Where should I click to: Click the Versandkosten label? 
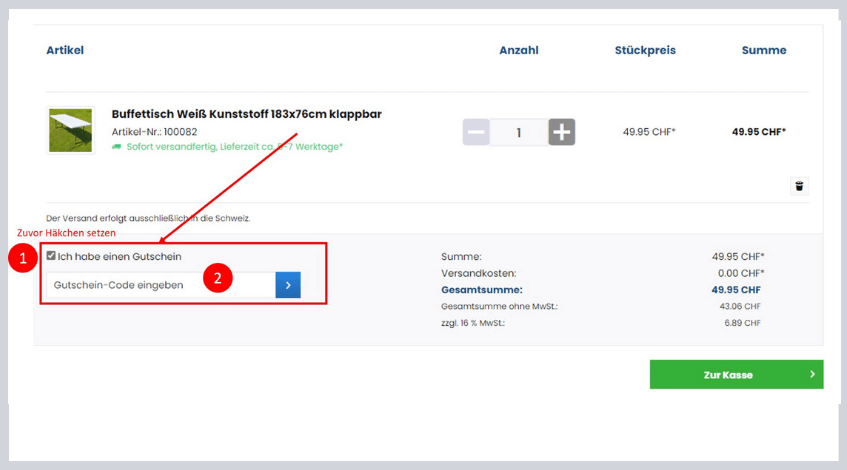(x=478, y=273)
